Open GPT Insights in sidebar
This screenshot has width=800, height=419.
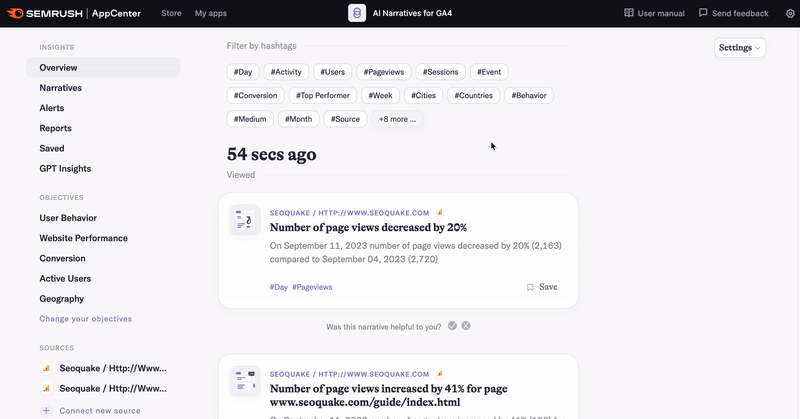(x=65, y=168)
